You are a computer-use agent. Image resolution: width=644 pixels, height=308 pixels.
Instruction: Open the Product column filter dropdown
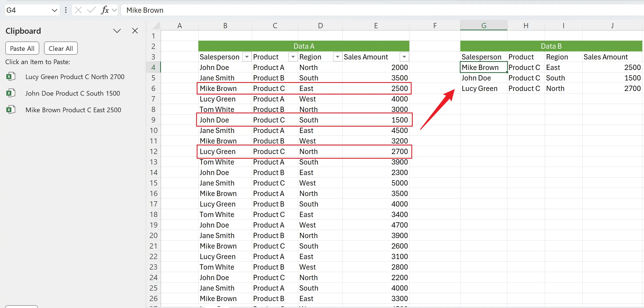(x=293, y=57)
